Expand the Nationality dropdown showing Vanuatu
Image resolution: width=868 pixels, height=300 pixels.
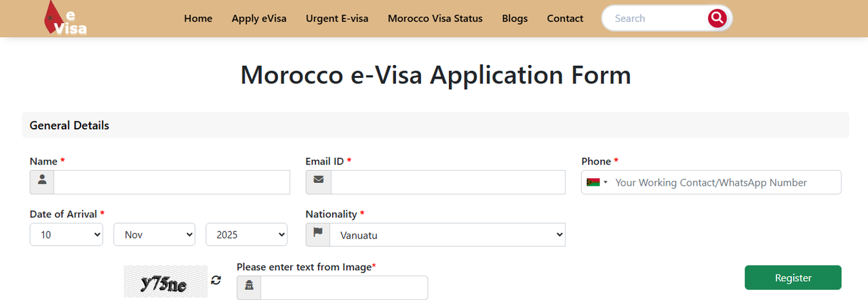tap(447, 234)
